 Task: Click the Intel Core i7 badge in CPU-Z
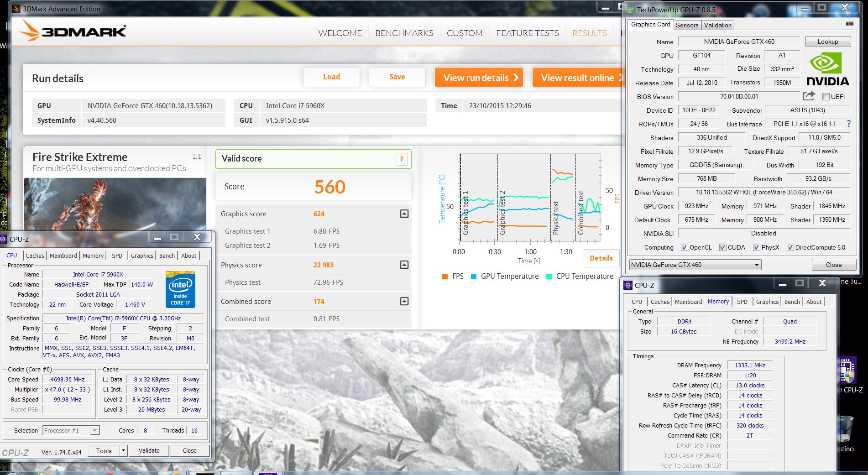[180, 289]
